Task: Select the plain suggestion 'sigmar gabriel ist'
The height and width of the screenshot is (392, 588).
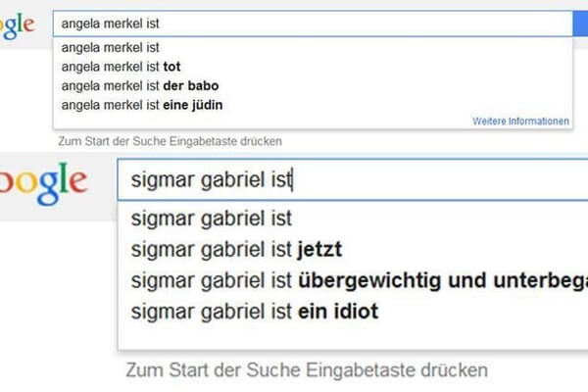Action: (211, 219)
